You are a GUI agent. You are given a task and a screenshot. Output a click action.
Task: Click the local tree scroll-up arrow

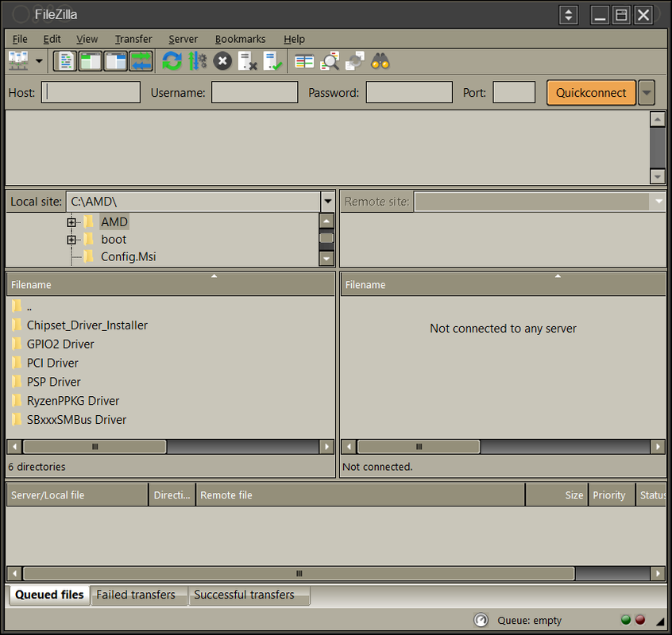(326, 221)
